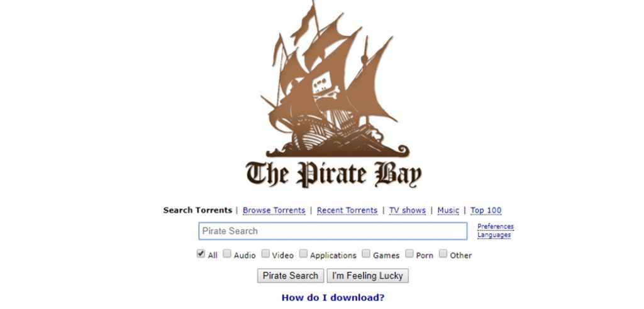Check the Audio checkbox
The image size is (644, 309).
click(227, 254)
